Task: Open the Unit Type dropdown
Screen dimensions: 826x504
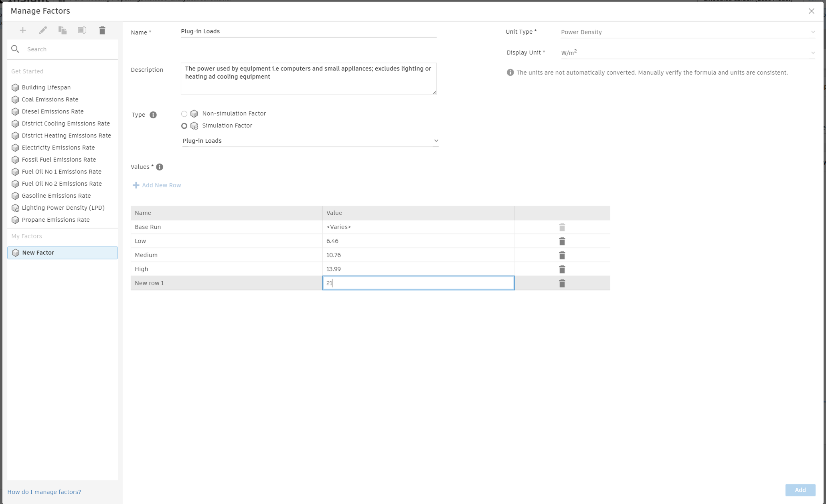Action: (812, 32)
